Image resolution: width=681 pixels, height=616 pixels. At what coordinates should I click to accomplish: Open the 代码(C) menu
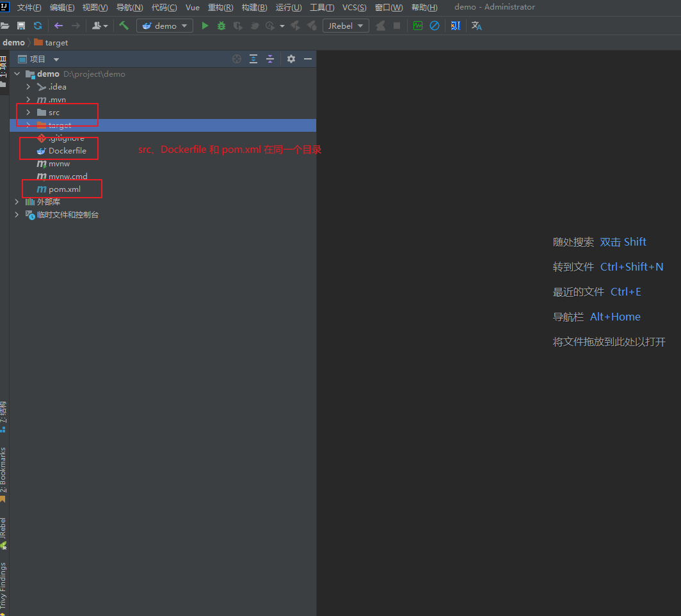coord(164,8)
